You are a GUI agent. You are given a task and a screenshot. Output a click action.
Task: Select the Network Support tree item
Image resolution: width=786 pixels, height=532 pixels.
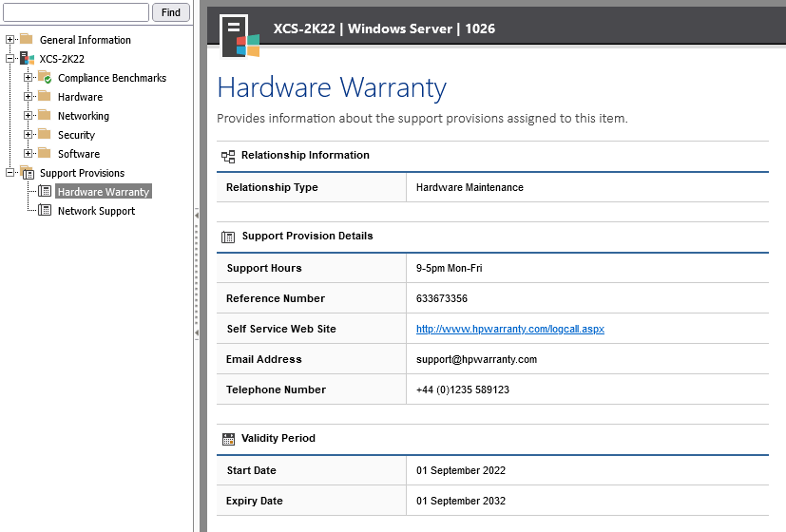pyautogui.click(x=96, y=211)
